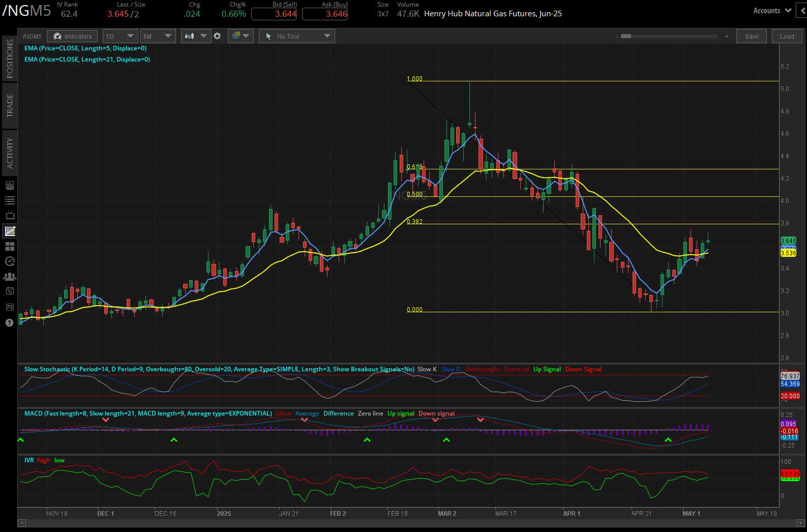Open the Accounts dropdown
The width and height of the screenshot is (807, 532).
[x=772, y=11]
